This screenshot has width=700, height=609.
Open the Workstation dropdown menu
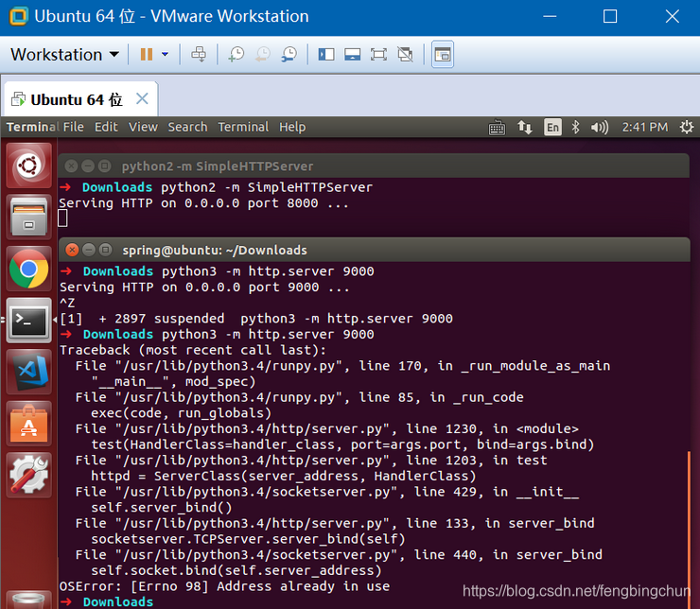(64, 55)
